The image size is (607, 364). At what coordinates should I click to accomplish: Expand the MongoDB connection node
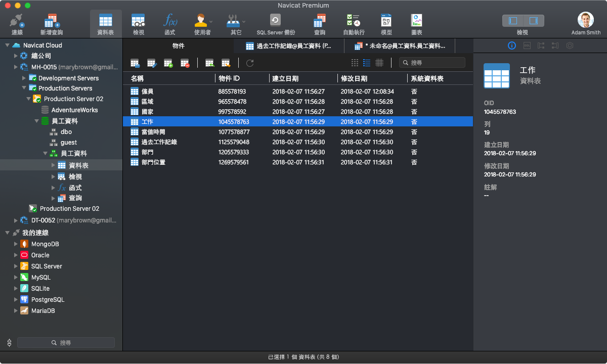[16, 244]
